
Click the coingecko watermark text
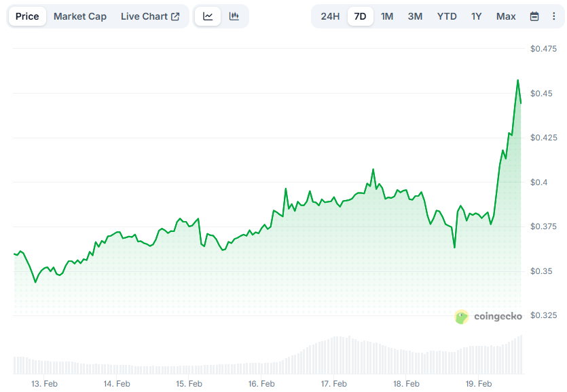[498, 316]
